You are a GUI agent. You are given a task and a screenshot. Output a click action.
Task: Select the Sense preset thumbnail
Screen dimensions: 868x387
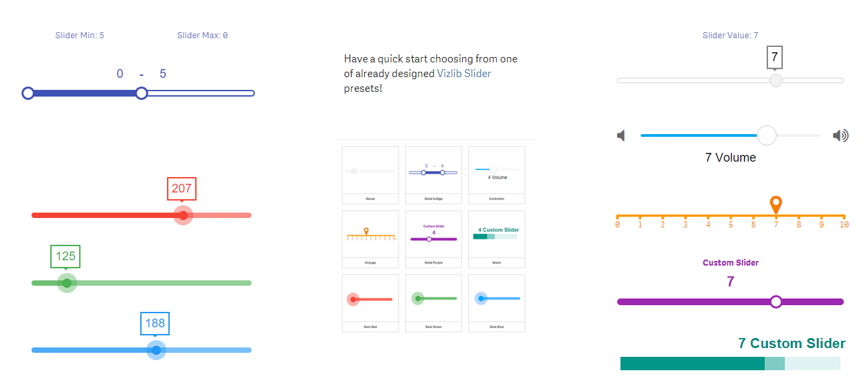[x=370, y=175]
